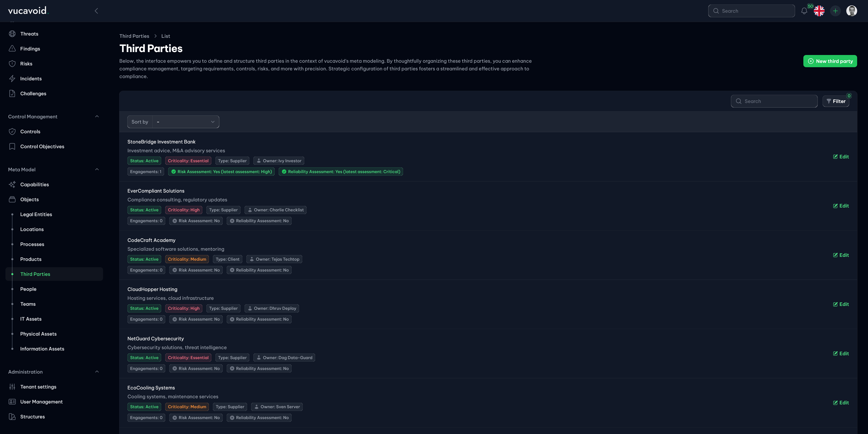Open the Sort by dropdown
Image resolution: width=868 pixels, height=434 pixels.
(185, 122)
